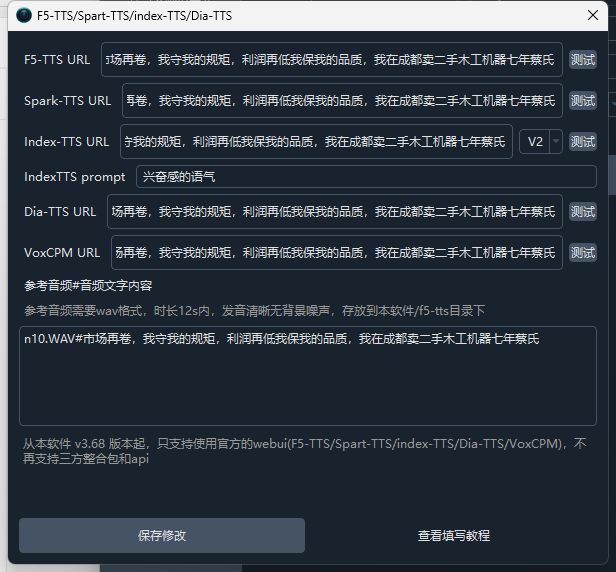Click the app logo in title bar
The height and width of the screenshot is (572, 616).
(x=23, y=16)
